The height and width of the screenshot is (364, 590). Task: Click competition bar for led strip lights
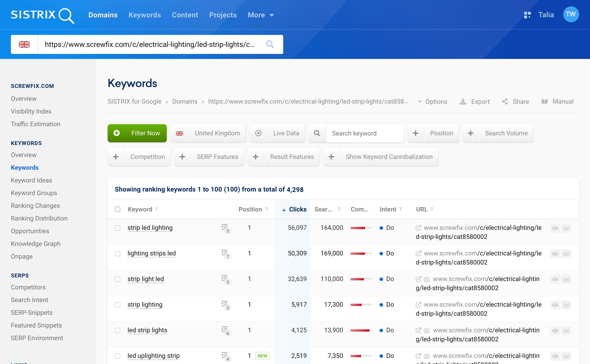coord(361,330)
